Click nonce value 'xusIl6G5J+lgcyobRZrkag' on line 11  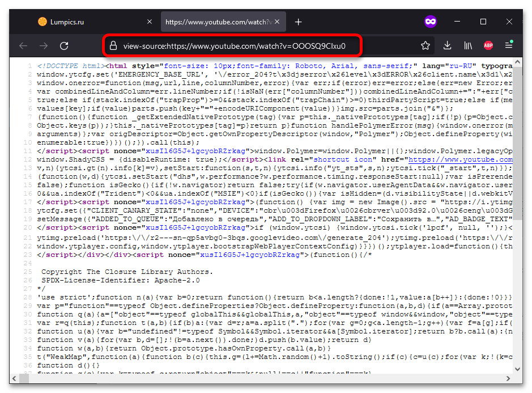coord(195,151)
